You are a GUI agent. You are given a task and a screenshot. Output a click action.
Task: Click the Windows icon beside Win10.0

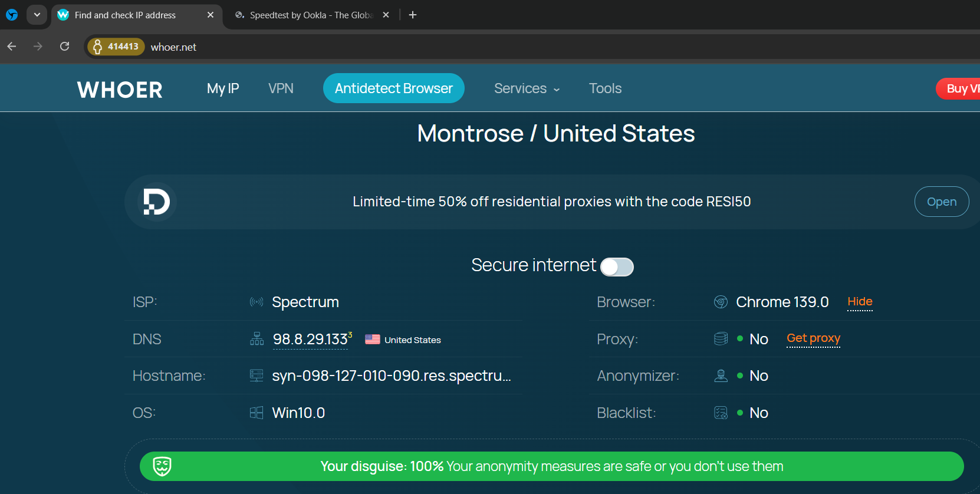pyautogui.click(x=256, y=413)
